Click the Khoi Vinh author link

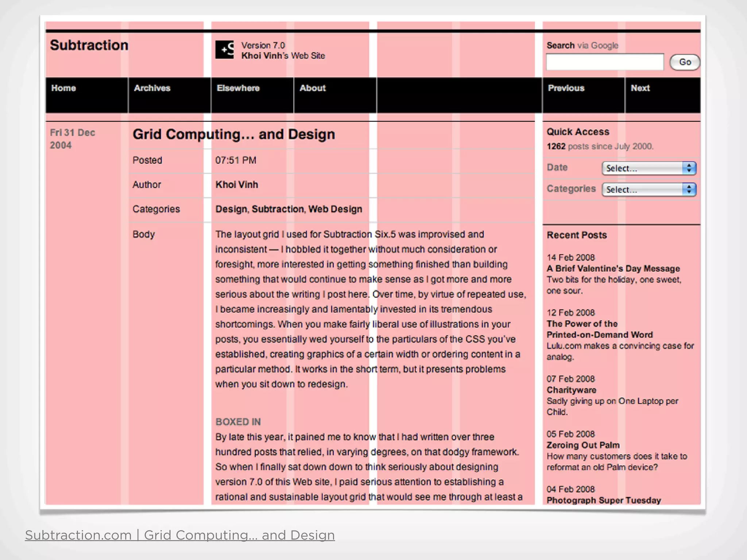pos(237,184)
